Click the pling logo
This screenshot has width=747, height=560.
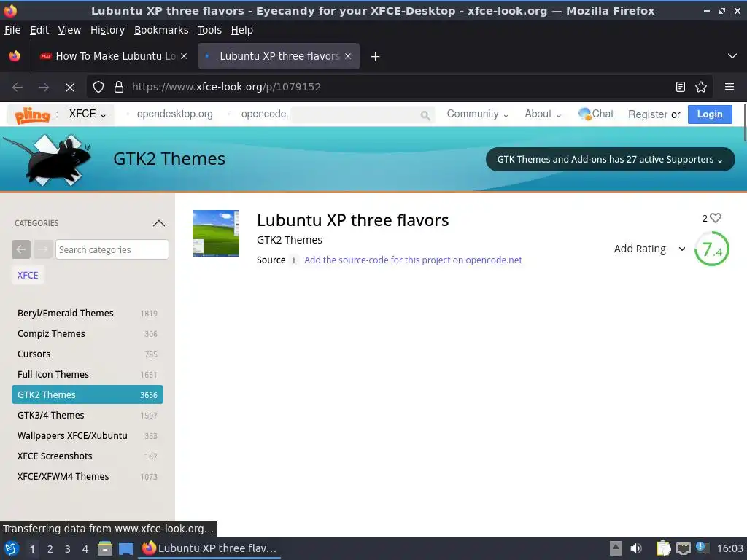click(x=32, y=114)
